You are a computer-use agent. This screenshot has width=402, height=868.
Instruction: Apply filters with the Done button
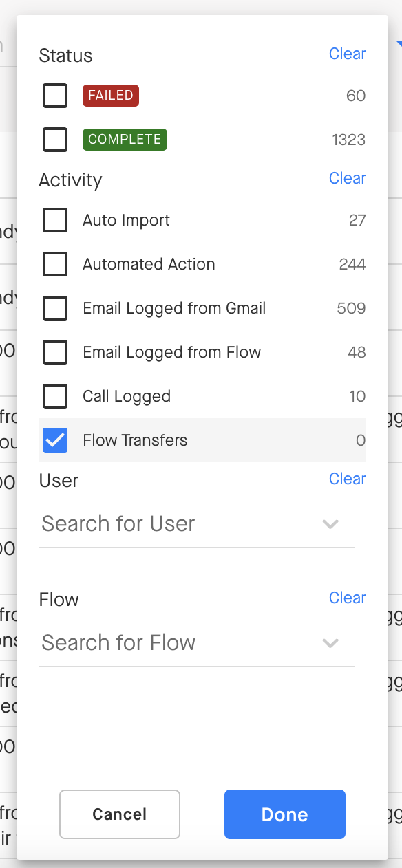[285, 814]
